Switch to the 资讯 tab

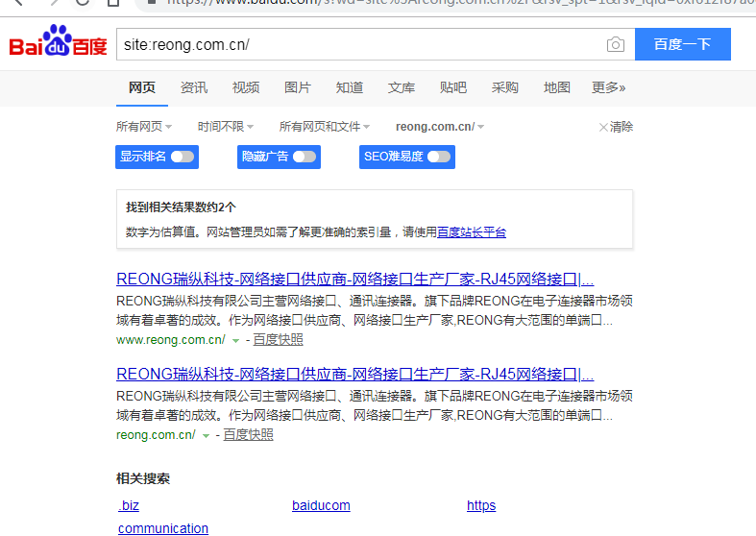[x=194, y=87]
